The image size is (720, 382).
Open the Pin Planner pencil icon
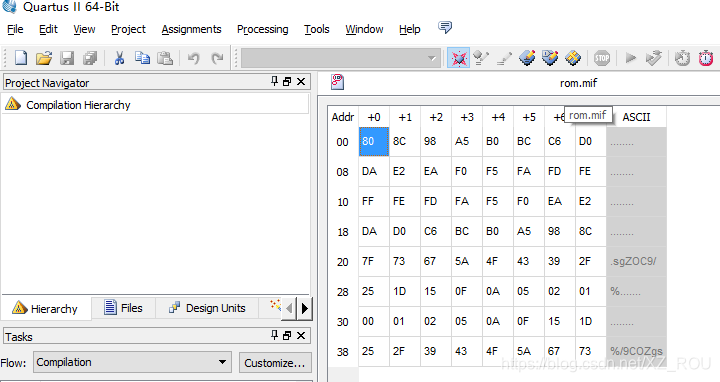[x=504, y=58]
